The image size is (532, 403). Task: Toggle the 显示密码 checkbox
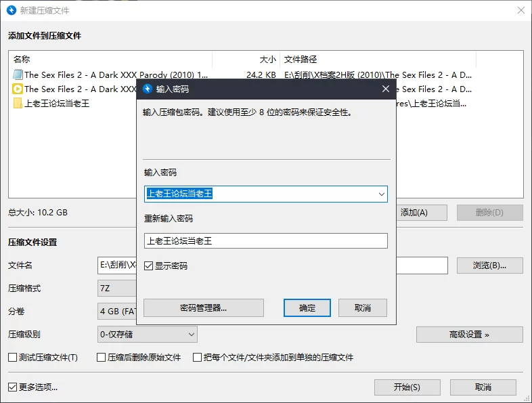pyautogui.click(x=148, y=266)
